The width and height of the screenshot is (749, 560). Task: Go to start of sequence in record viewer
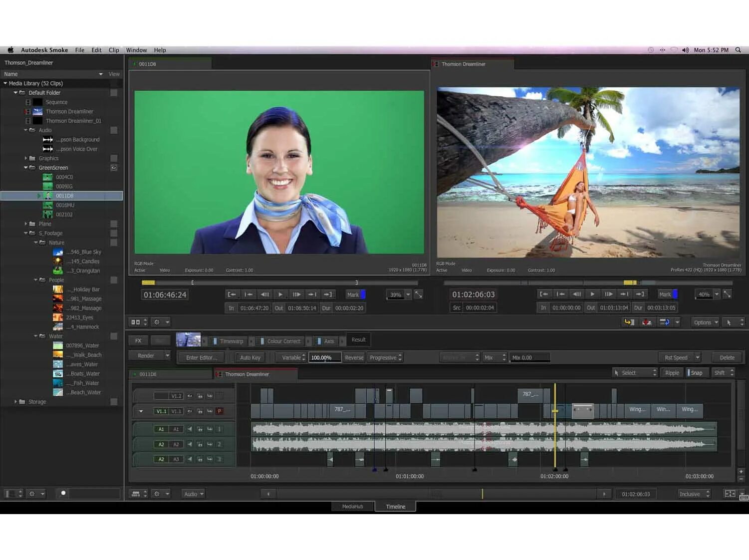(x=544, y=294)
